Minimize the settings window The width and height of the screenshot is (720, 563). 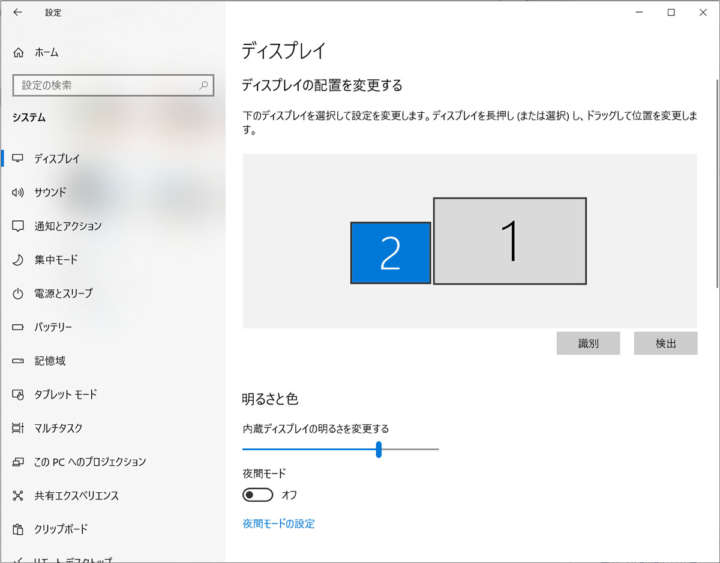tap(639, 12)
